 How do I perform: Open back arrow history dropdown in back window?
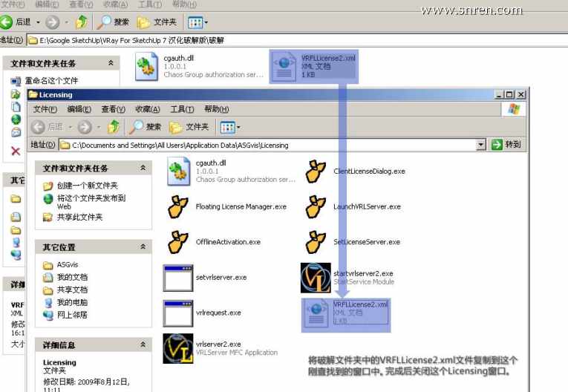pyautogui.click(x=38, y=22)
